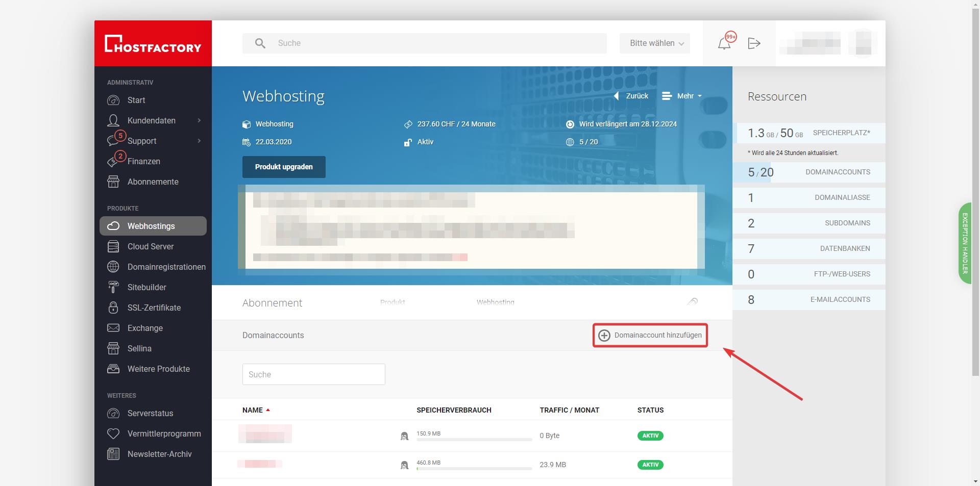Click the 150.9 MB storage usage bar
Screen dimensions: 980x486
(x=474, y=439)
